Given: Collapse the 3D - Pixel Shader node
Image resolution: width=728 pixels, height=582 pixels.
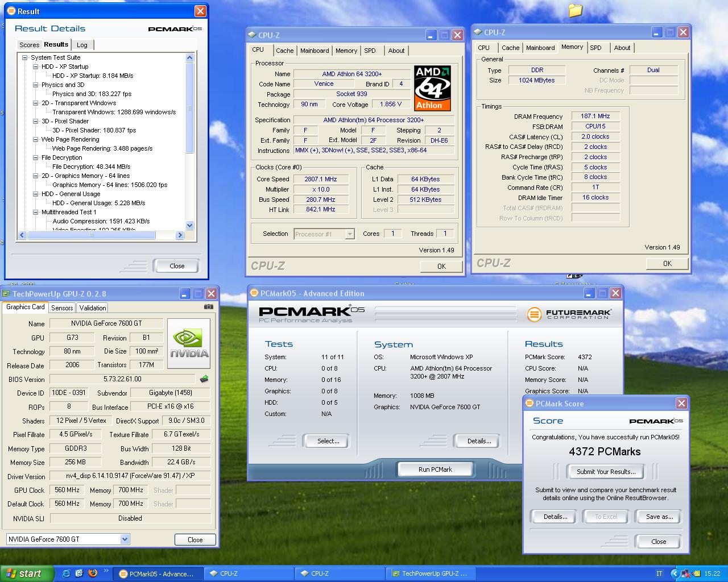Looking at the screenshot, I should coord(36,121).
